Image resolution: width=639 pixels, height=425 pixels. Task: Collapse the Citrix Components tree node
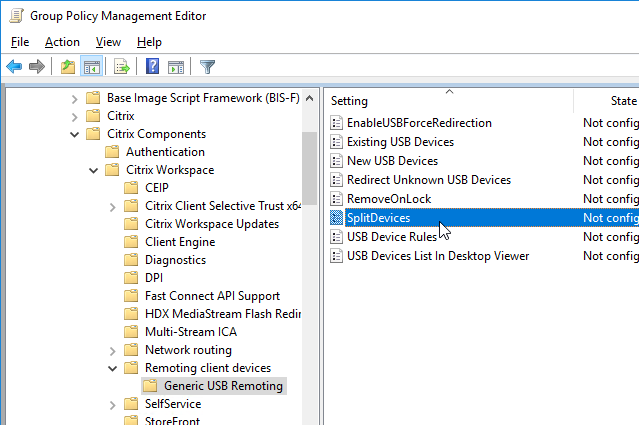pos(75,134)
